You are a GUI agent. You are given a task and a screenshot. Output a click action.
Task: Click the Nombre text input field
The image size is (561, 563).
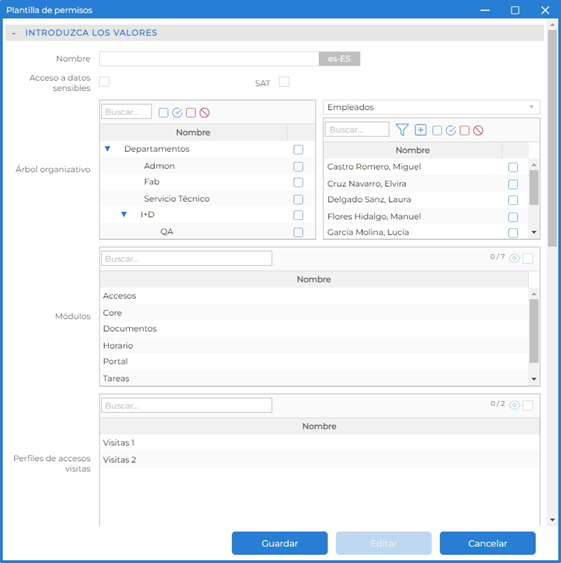[x=209, y=59]
